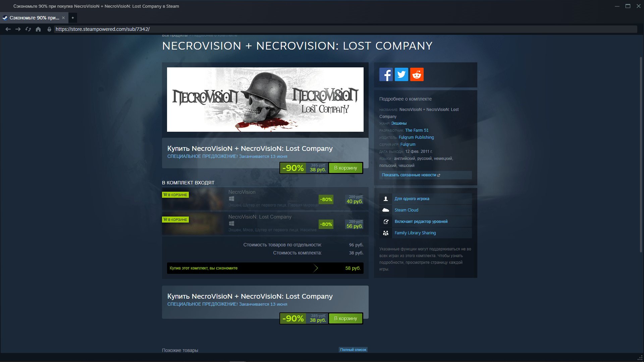Click the Reddit share icon
The image size is (644, 362).
(x=417, y=74)
